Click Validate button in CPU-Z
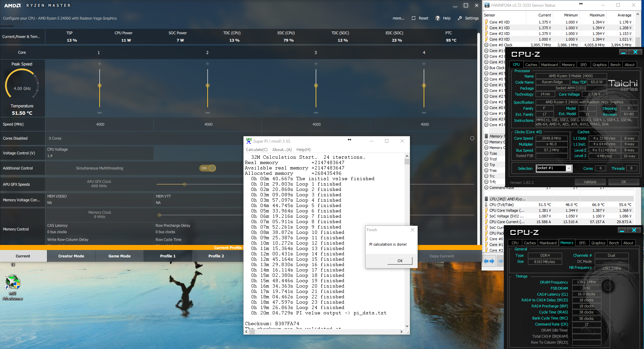The height and width of the screenshot is (349, 644). pyautogui.click(x=590, y=182)
